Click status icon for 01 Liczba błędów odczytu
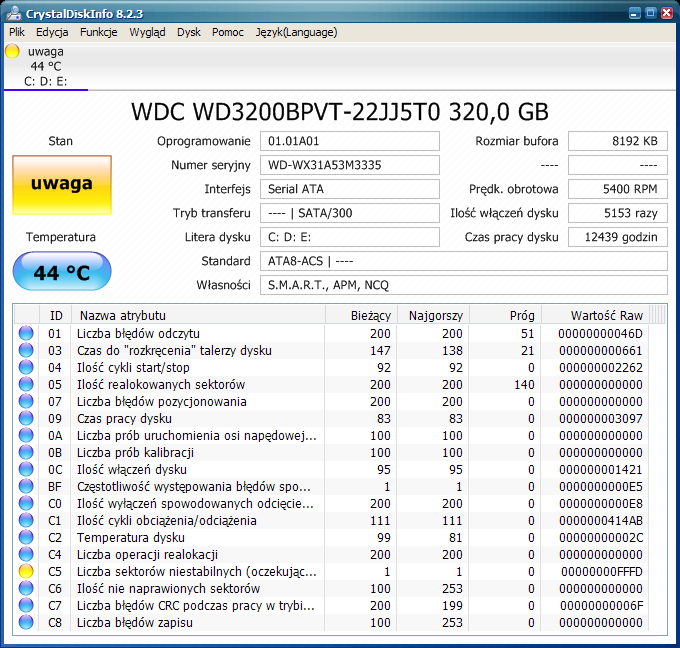 pos(26,333)
